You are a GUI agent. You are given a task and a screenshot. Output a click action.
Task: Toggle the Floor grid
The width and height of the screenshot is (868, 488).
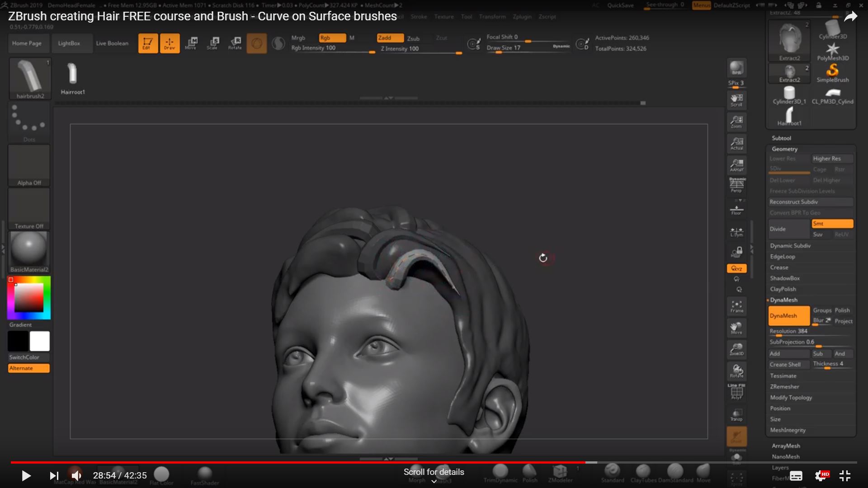point(736,209)
